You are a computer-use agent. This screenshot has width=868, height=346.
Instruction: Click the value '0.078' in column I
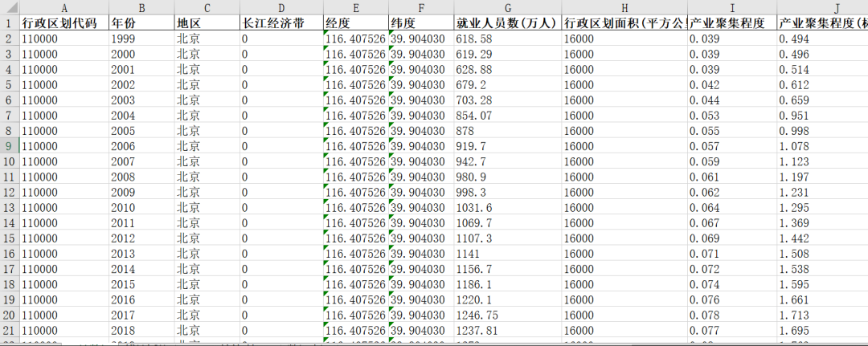[732, 315]
